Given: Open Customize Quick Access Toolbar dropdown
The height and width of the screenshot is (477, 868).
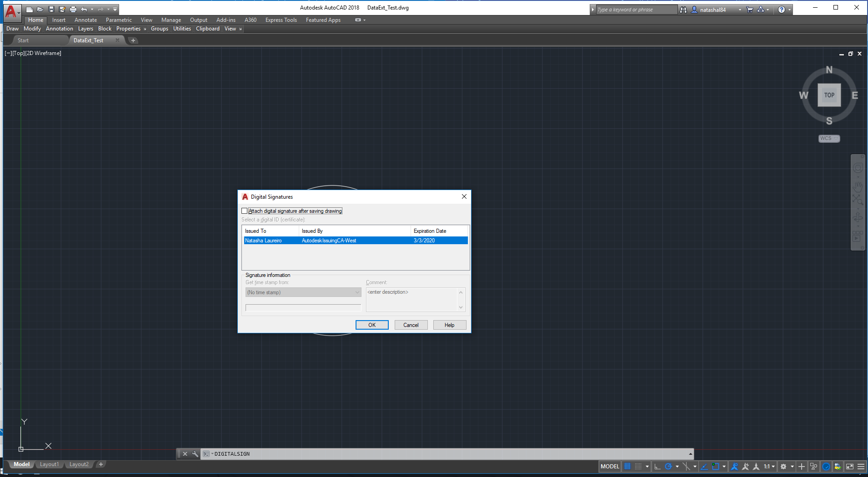Looking at the screenshot, I should tap(115, 9).
